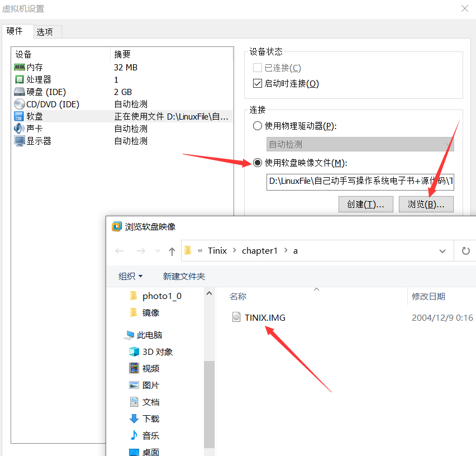
Task: Expand the hidden parent path chevron
Action: (x=200, y=251)
